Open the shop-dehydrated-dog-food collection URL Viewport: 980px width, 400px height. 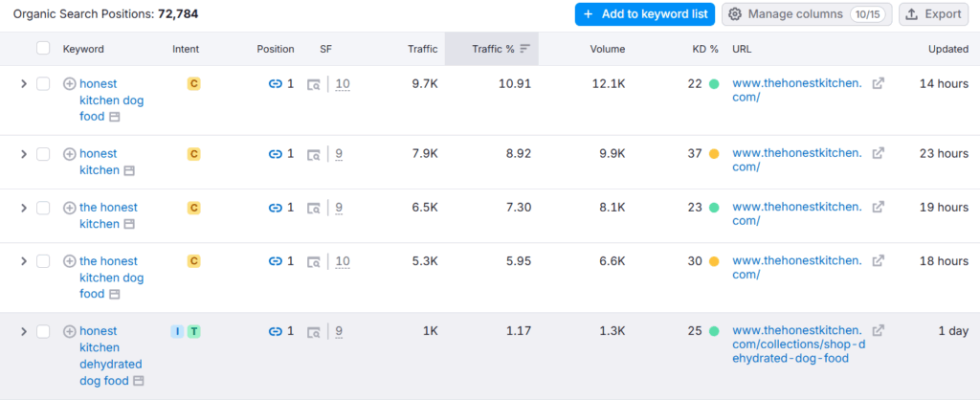point(798,344)
